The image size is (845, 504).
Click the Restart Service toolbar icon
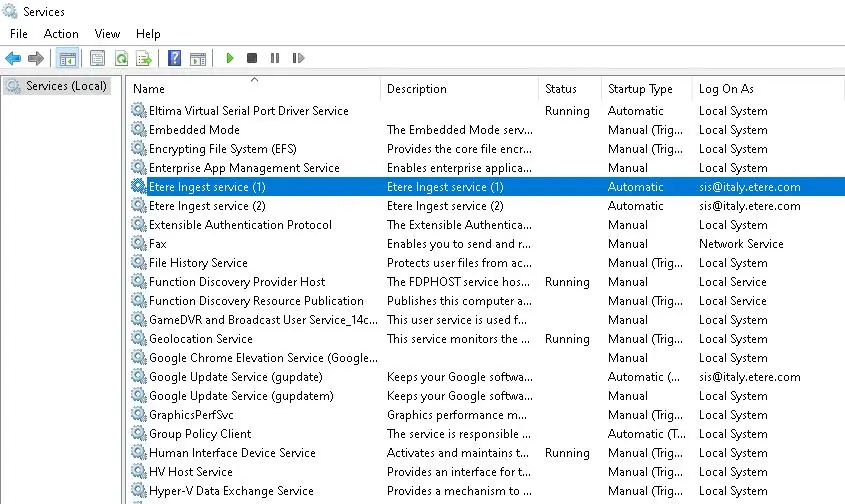tap(297, 59)
